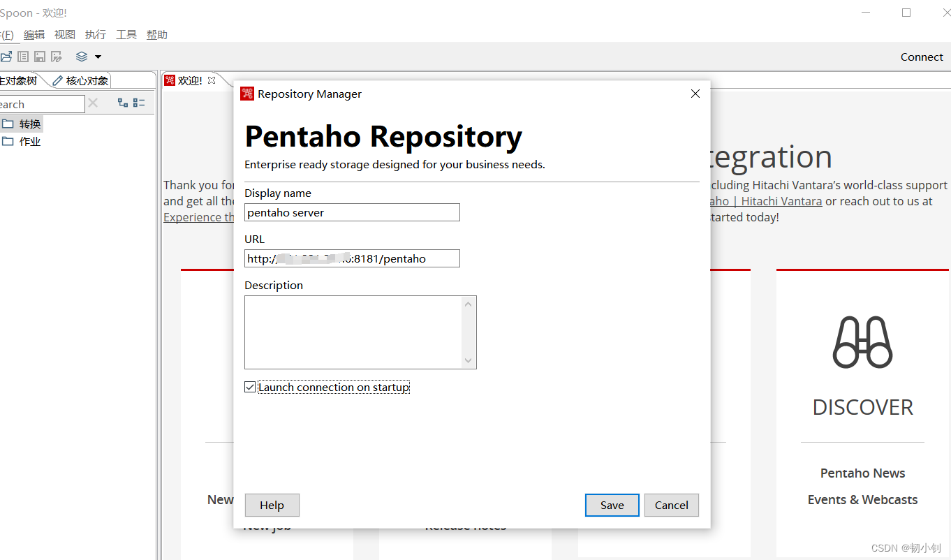Open the Events & Webcasts link
Image resolution: width=951 pixels, height=560 pixels.
tap(863, 500)
